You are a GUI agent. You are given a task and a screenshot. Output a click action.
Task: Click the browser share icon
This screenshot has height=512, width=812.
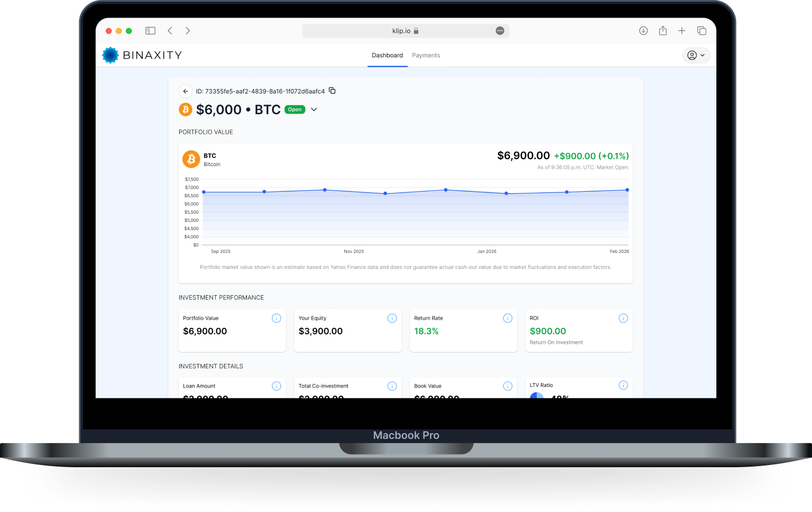tap(663, 31)
